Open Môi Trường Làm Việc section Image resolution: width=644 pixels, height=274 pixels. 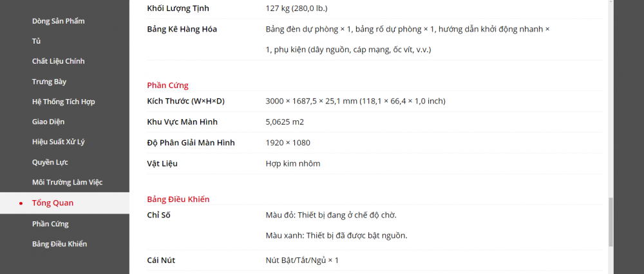[67, 182]
